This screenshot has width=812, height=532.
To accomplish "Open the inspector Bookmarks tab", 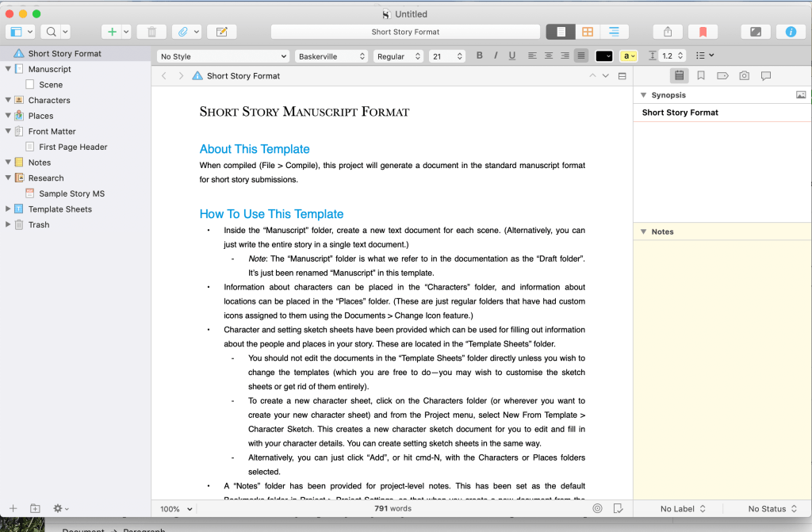I will point(701,75).
